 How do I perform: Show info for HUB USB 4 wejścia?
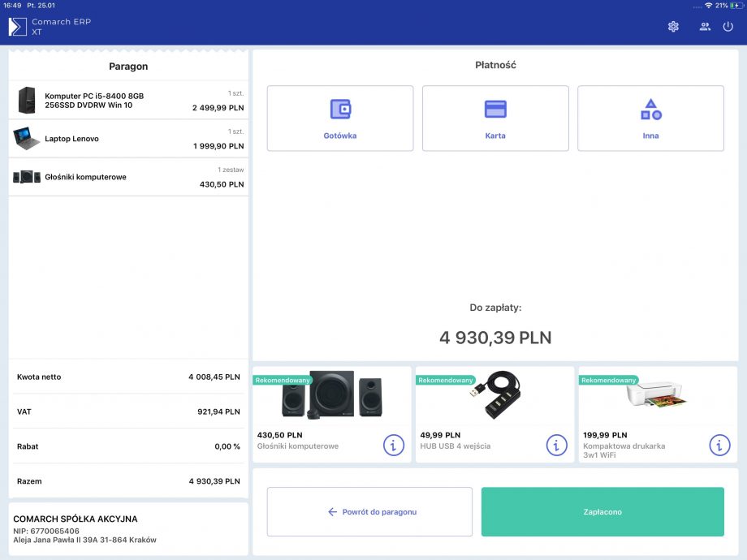556,445
